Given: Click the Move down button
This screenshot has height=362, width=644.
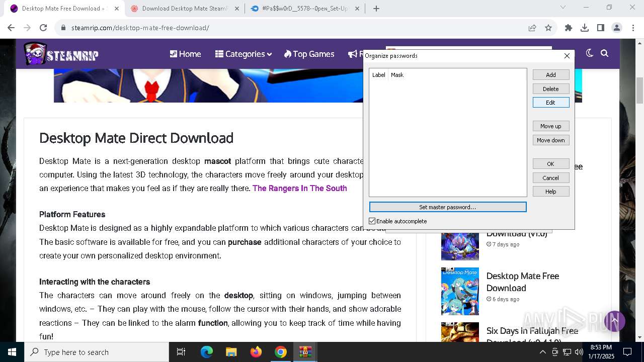Looking at the screenshot, I should click(551, 140).
